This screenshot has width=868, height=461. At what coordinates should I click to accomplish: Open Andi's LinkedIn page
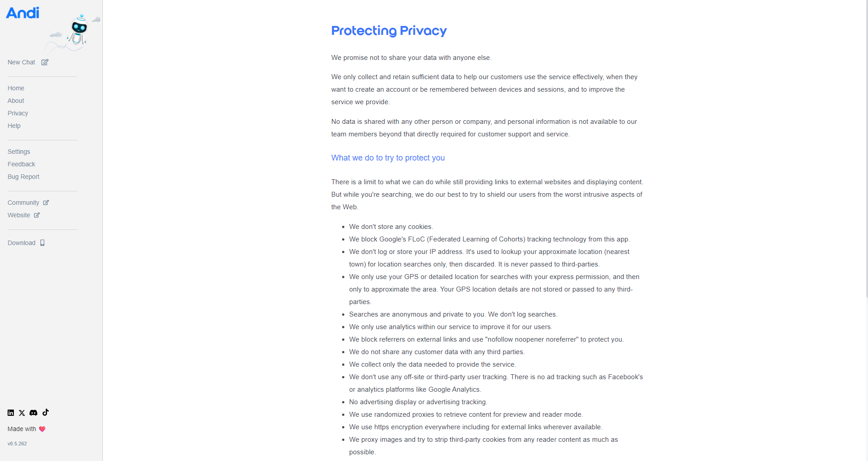point(11,413)
